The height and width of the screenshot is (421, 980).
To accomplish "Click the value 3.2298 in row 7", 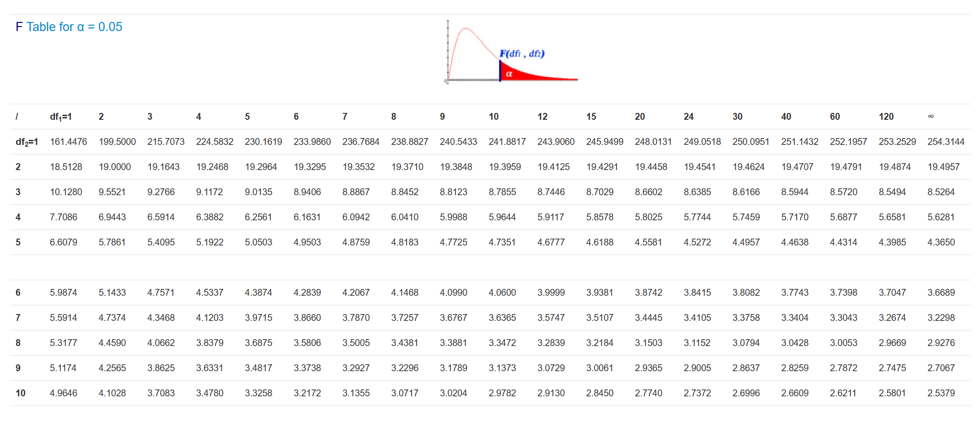I will point(941,318).
